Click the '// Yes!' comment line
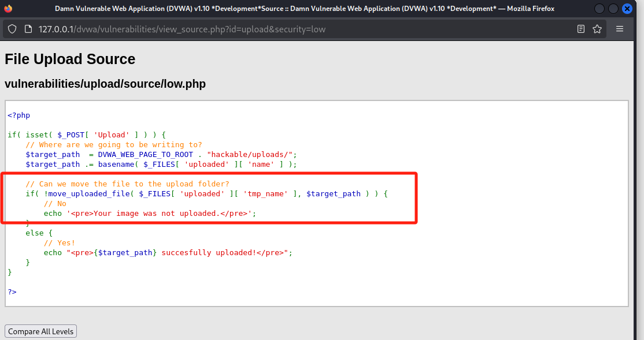The height and width of the screenshot is (340, 644). coord(60,243)
